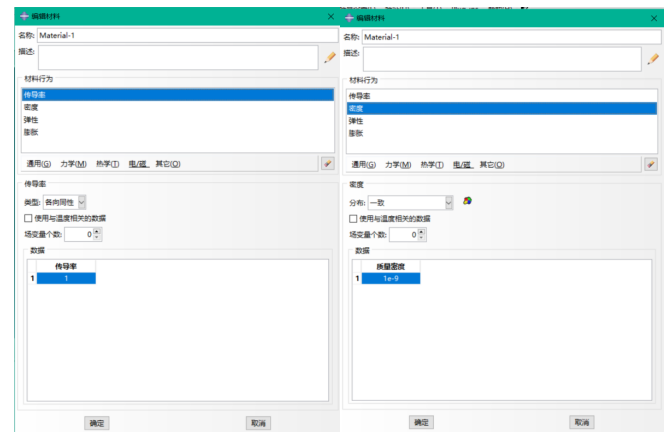Click 场变量个数 value field in left dialog
The width and height of the screenshot is (665, 439).
(x=79, y=234)
